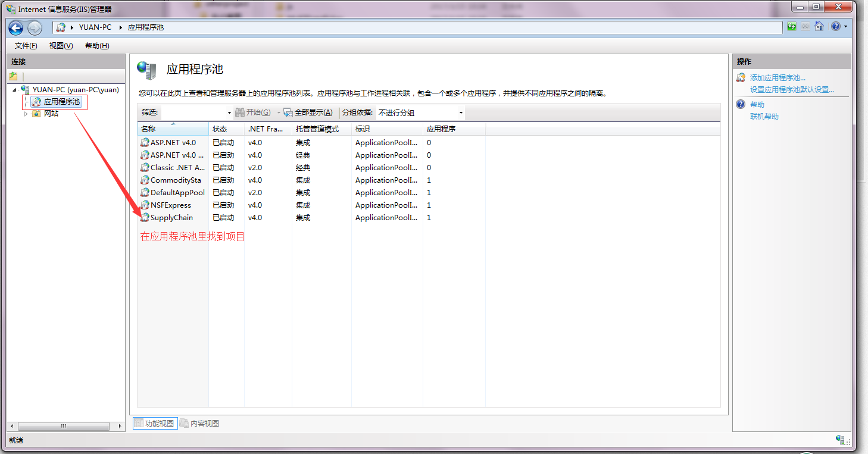The width and height of the screenshot is (868, 454).
Task: Switch to 功能视图 tab
Action: coord(155,424)
